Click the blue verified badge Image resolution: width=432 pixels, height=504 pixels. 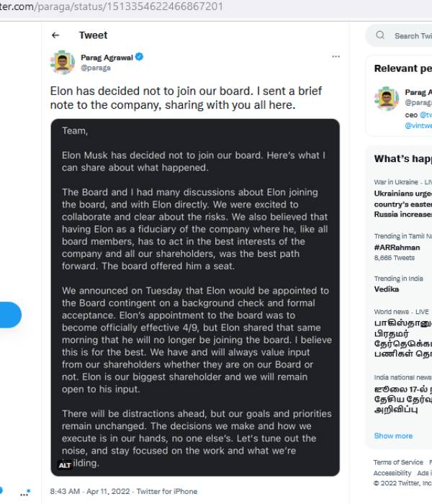coord(140,57)
